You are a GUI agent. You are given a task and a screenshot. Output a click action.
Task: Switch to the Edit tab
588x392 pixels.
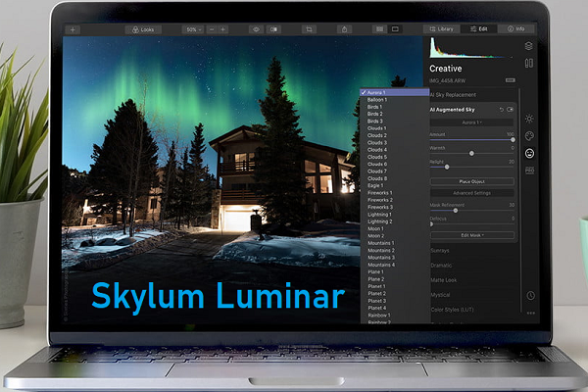click(479, 28)
